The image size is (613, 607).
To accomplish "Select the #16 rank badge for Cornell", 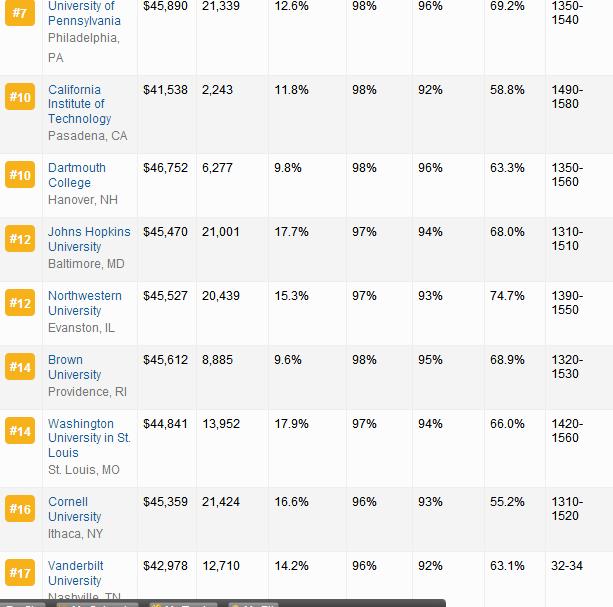I will 20,509.
